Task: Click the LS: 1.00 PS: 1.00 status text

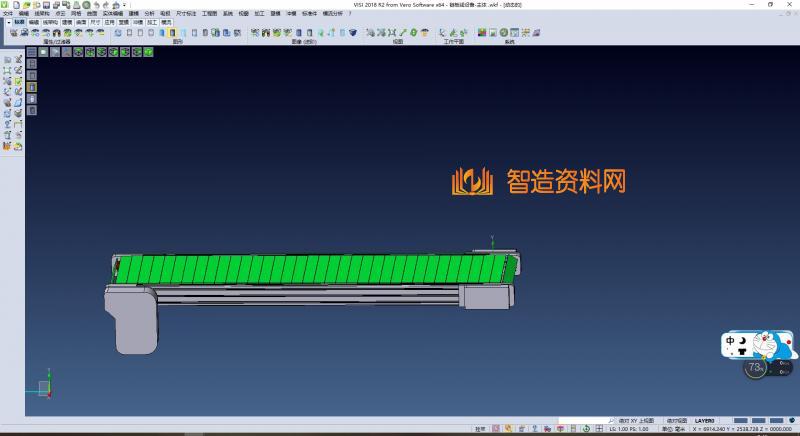Action: point(629,429)
